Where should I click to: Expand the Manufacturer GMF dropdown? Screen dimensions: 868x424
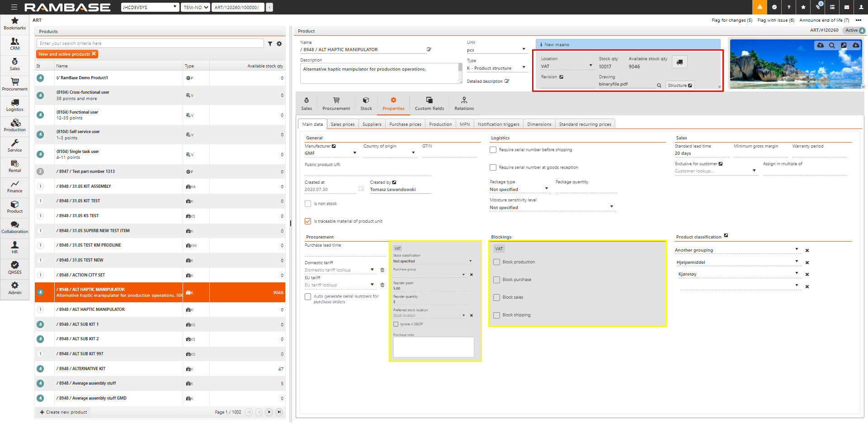pos(354,153)
